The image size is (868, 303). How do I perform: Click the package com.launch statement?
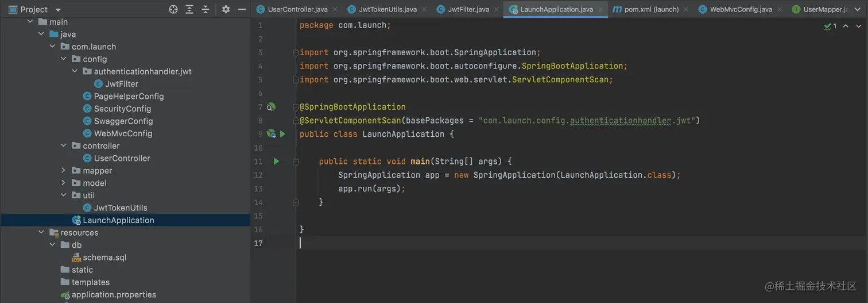coord(345,25)
